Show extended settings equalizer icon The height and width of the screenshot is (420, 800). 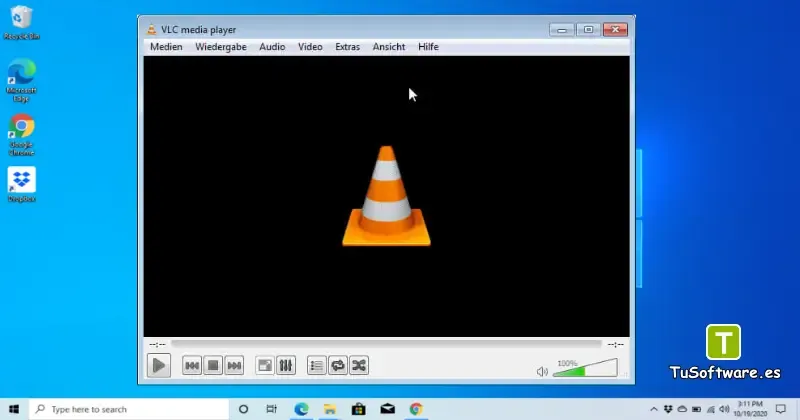coord(286,365)
